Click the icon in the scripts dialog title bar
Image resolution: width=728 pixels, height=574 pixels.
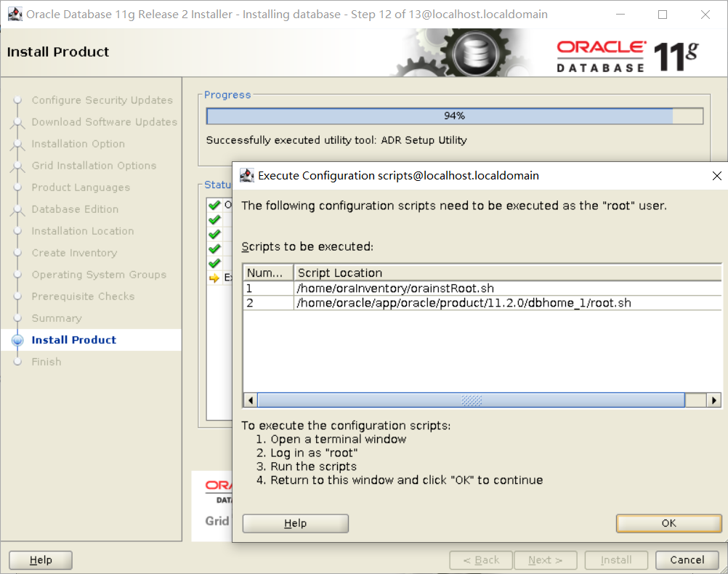pos(246,176)
